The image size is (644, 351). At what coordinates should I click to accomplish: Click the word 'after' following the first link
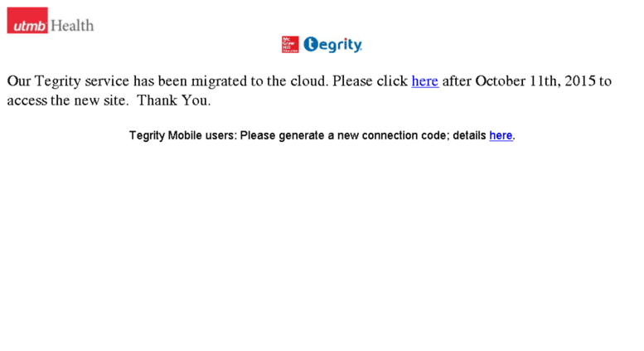tap(457, 81)
